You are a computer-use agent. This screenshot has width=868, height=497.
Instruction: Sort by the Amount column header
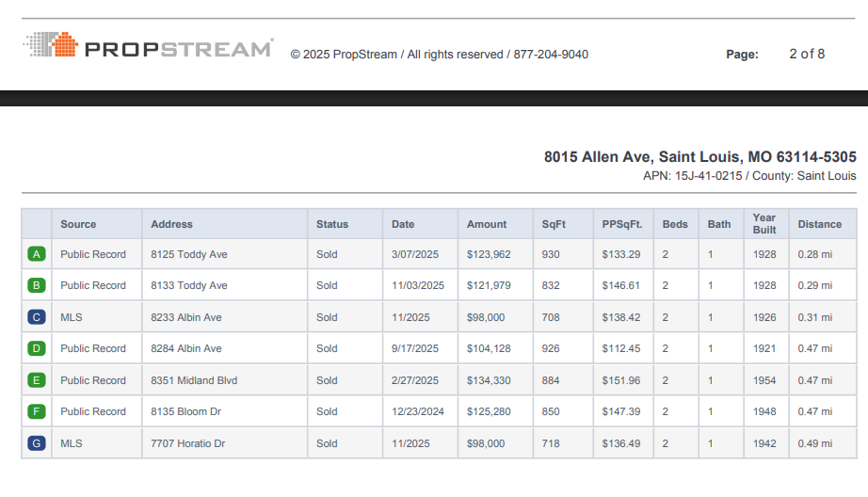(487, 224)
